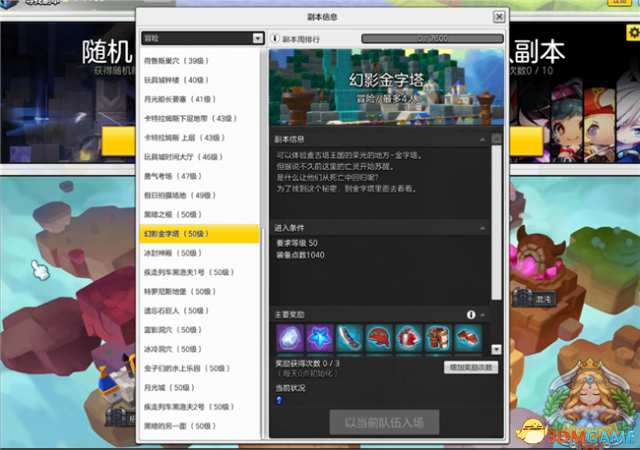Collapse the 进入条件 section
The height and width of the screenshot is (450, 640).
pos(482,228)
